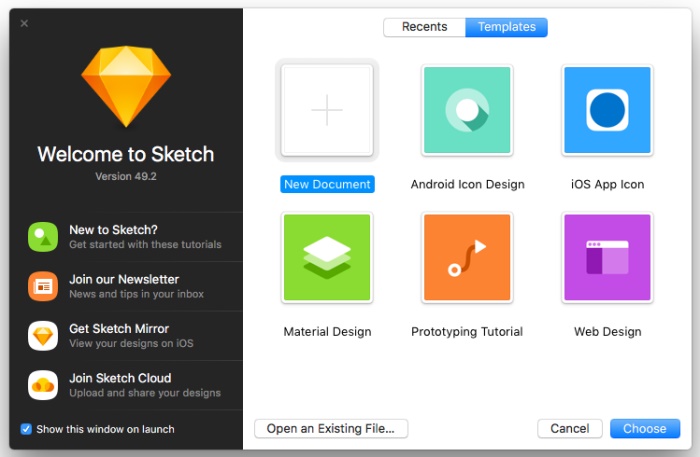
Task: Select the blank New Document thumbnail
Action: [327, 110]
